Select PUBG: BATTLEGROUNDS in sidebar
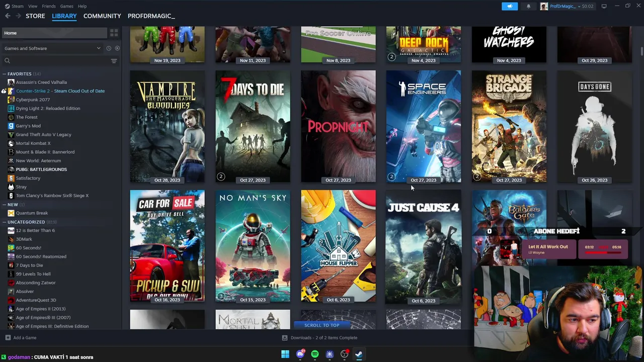This screenshot has width=644, height=362. (x=41, y=169)
